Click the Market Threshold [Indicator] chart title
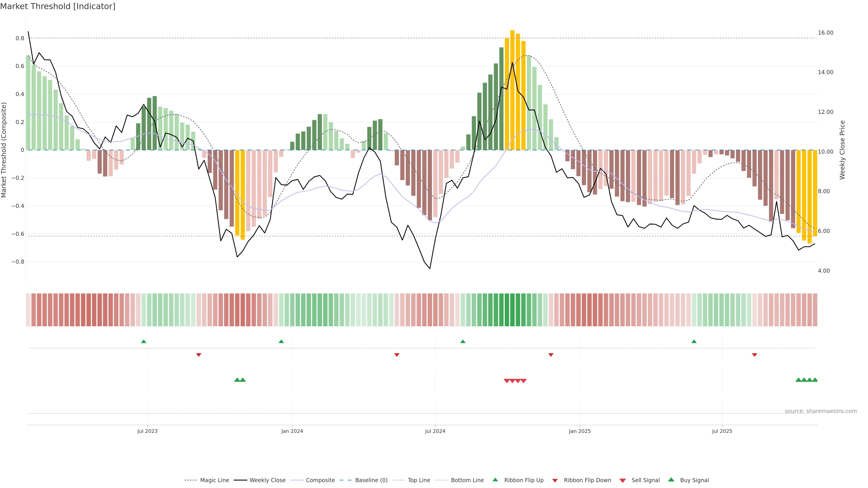 pos(58,6)
